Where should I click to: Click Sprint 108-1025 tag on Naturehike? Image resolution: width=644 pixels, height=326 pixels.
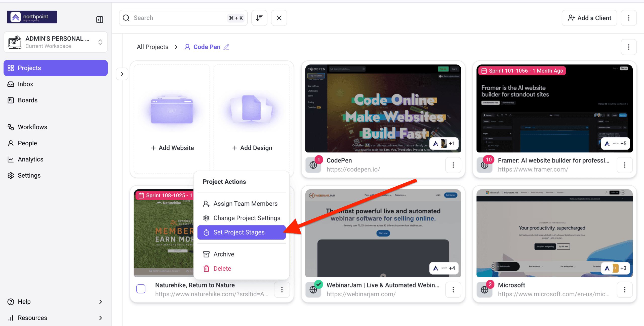point(165,195)
